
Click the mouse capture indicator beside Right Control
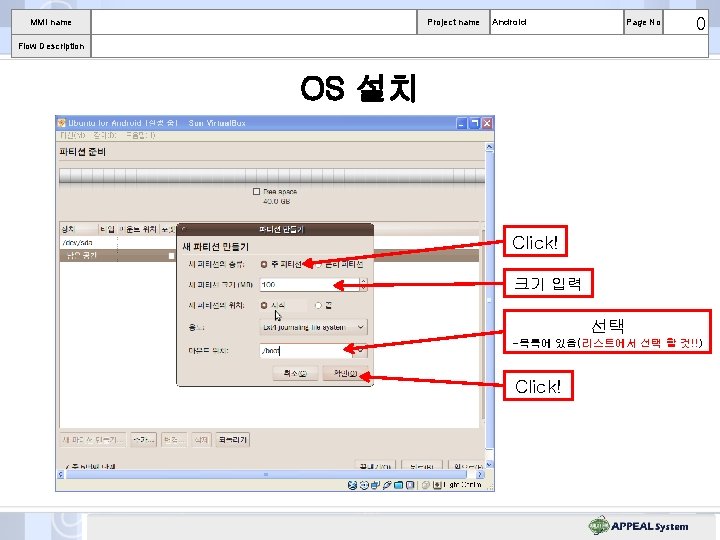click(x=437, y=485)
